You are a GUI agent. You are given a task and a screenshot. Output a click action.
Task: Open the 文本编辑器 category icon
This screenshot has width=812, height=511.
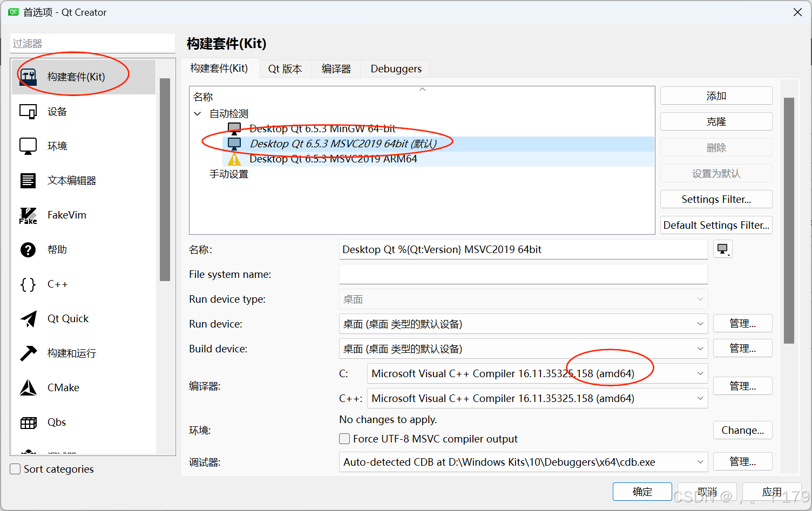click(x=28, y=181)
